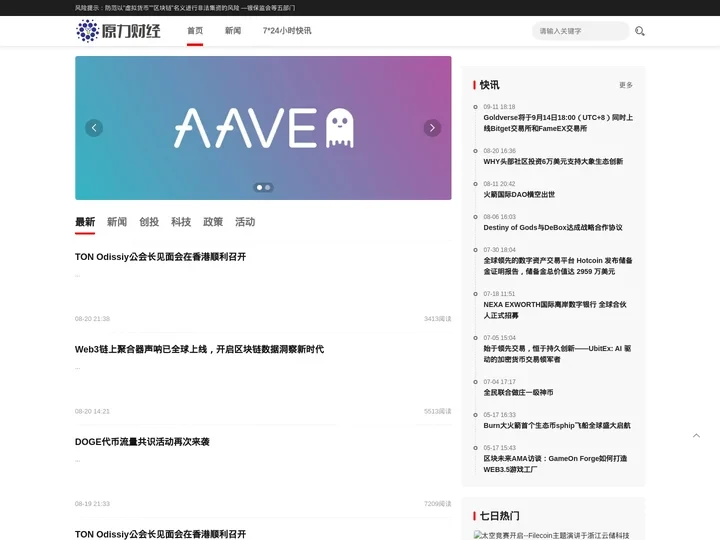This screenshot has width=720, height=540.
Task: Click the AAVE banner image
Action: 263,128
